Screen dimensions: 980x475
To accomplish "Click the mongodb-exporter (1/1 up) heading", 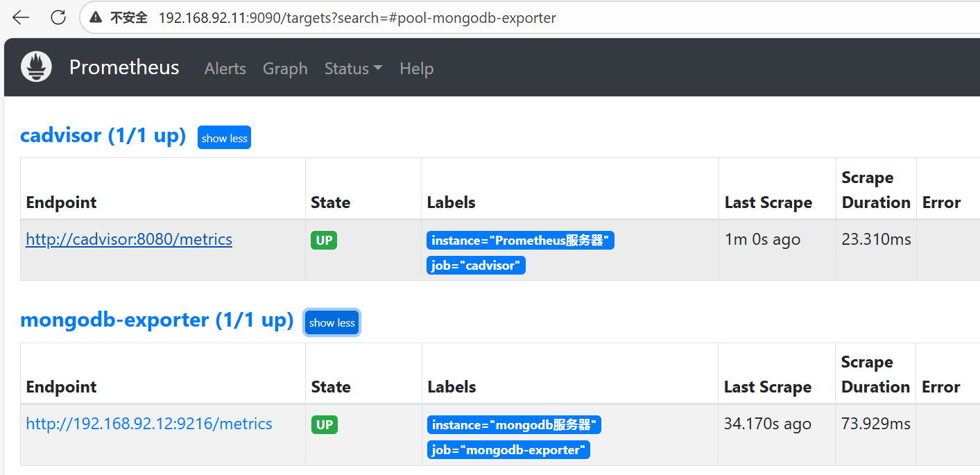I will tap(157, 320).
